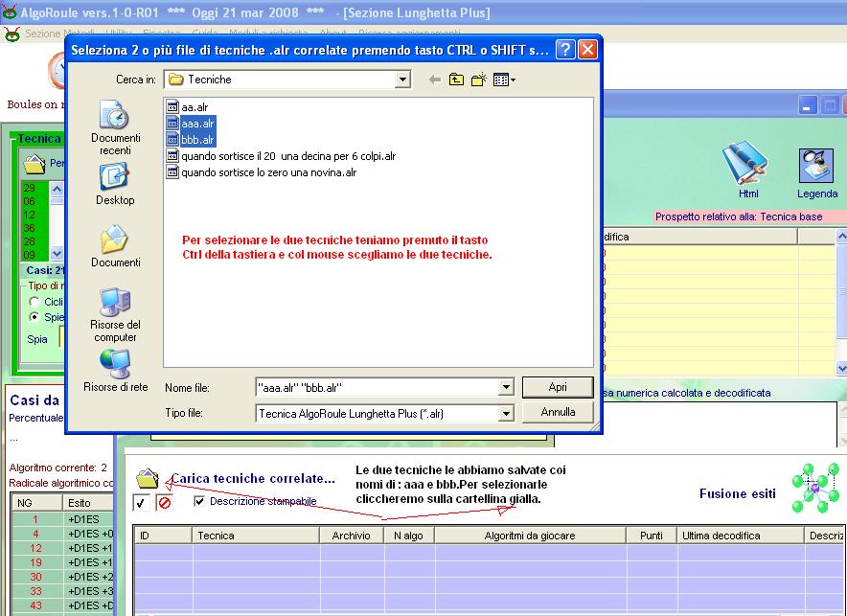Open the view menu button in dialog toolbar

click(504, 80)
